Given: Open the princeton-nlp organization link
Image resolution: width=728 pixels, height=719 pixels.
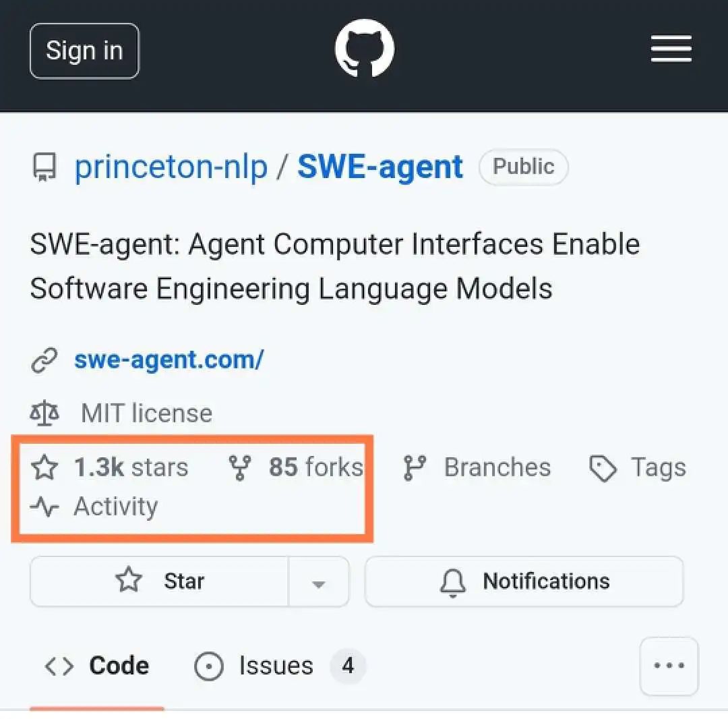Looking at the screenshot, I should coord(171,167).
